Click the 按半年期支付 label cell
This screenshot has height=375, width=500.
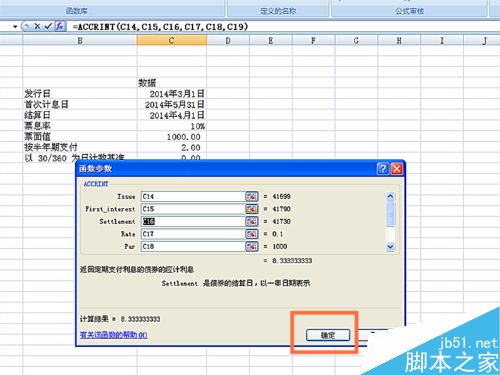[80, 147]
